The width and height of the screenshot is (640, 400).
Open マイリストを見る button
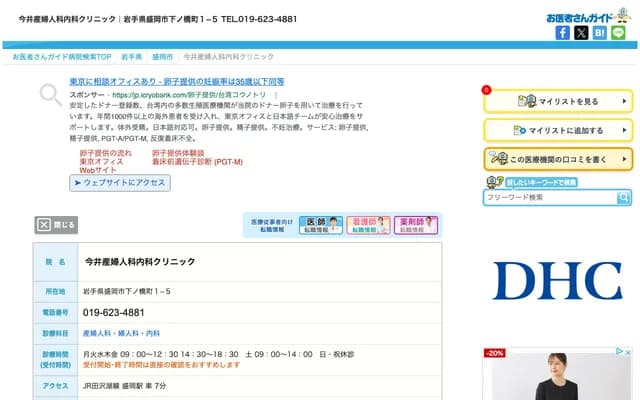tap(558, 101)
